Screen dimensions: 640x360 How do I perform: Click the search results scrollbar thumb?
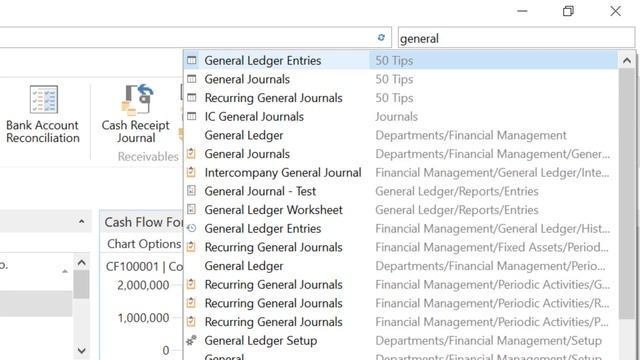pyautogui.click(x=627, y=193)
